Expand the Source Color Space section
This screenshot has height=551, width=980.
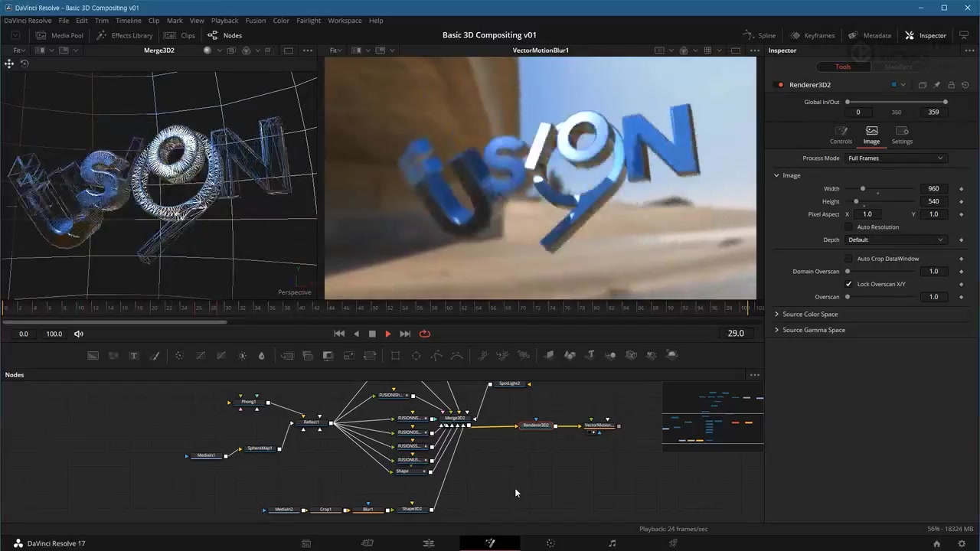click(809, 315)
